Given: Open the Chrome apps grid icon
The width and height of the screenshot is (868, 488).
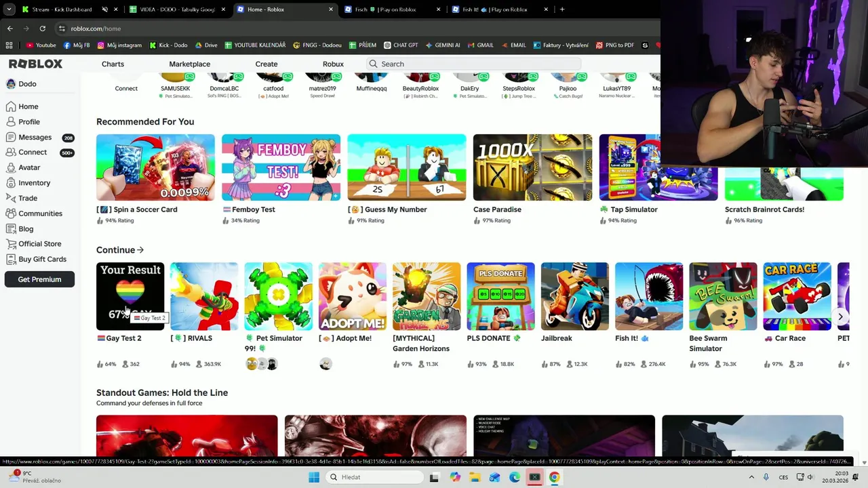Looking at the screenshot, I should click(9, 45).
